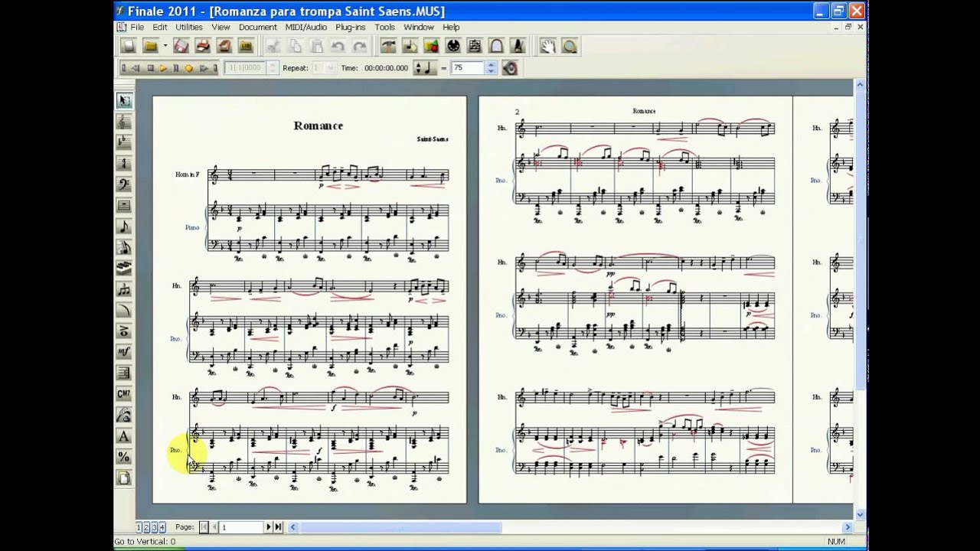Choose the Key Signature tool

123,142
